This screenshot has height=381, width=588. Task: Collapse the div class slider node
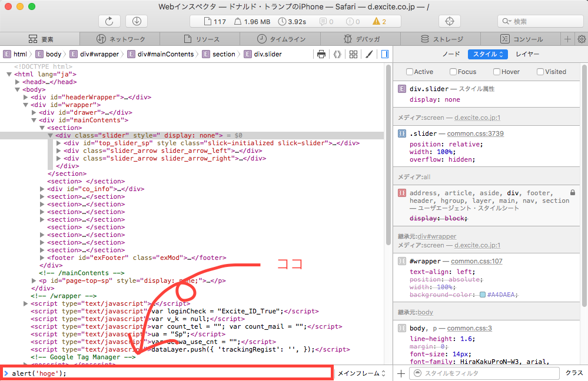[x=50, y=135]
